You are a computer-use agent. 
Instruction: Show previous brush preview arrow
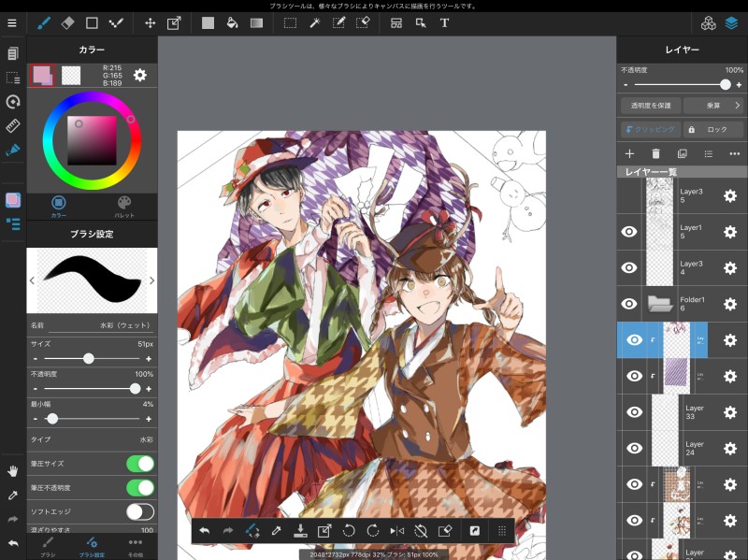click(32, 280)
